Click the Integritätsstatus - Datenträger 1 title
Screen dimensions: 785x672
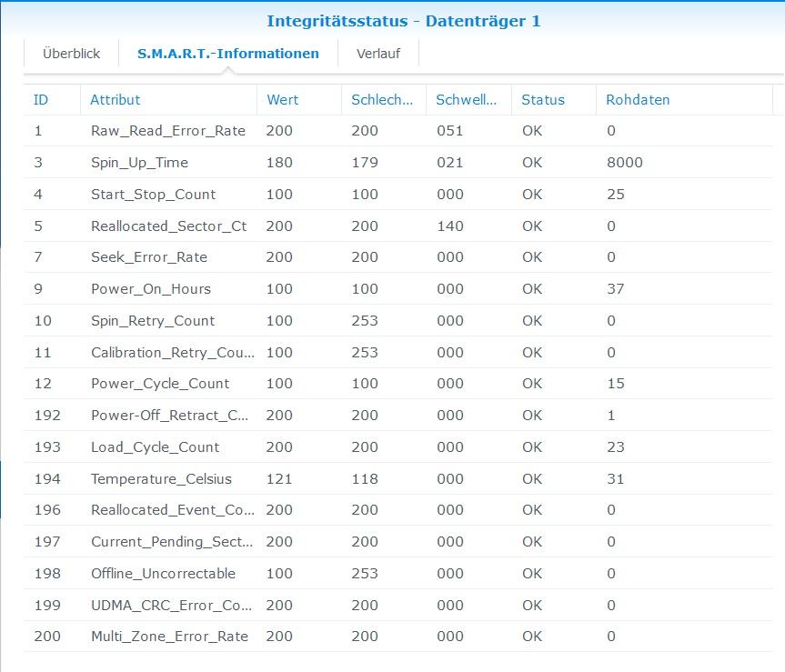coord(404,21)
